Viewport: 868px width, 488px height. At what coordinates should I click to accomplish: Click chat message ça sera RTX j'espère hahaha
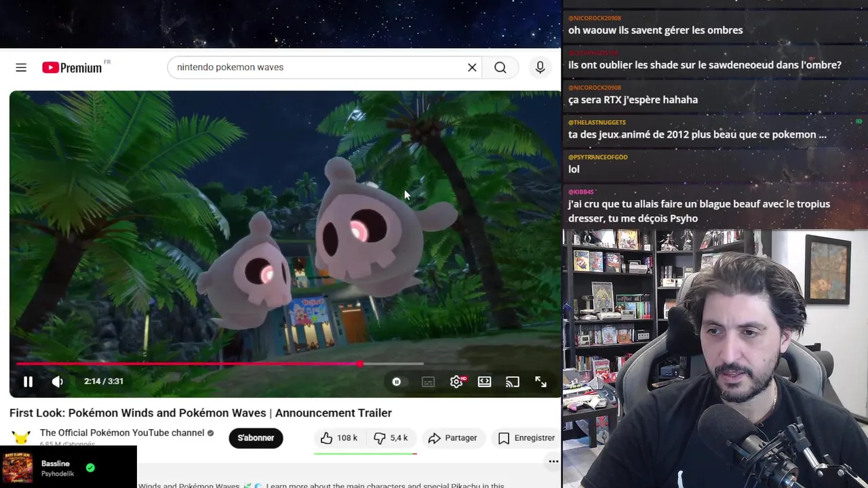pos(633,100)
